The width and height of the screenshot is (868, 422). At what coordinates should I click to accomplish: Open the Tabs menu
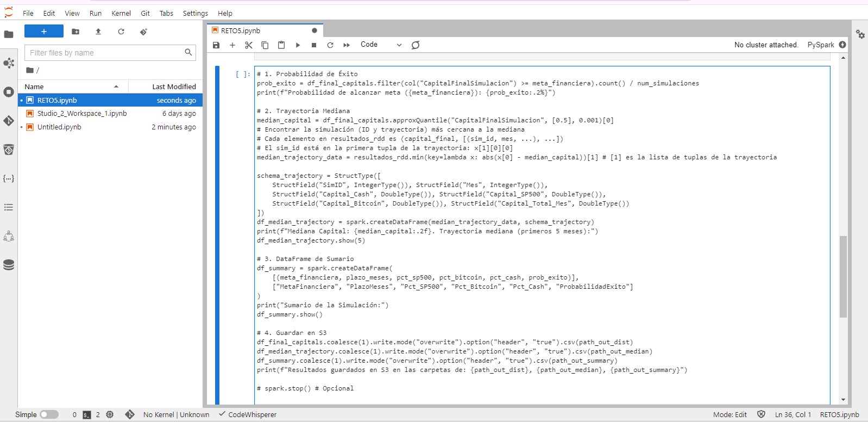[166, 13]
